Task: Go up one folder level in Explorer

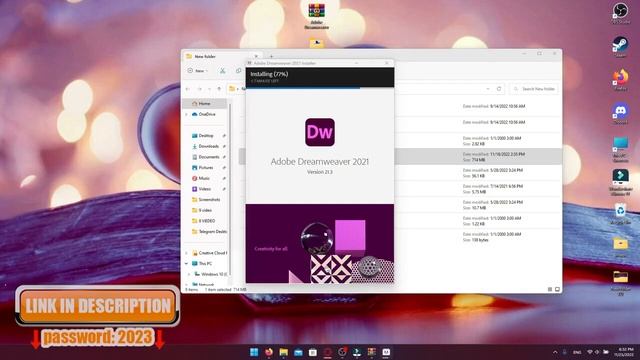Action: coord(219,89)
